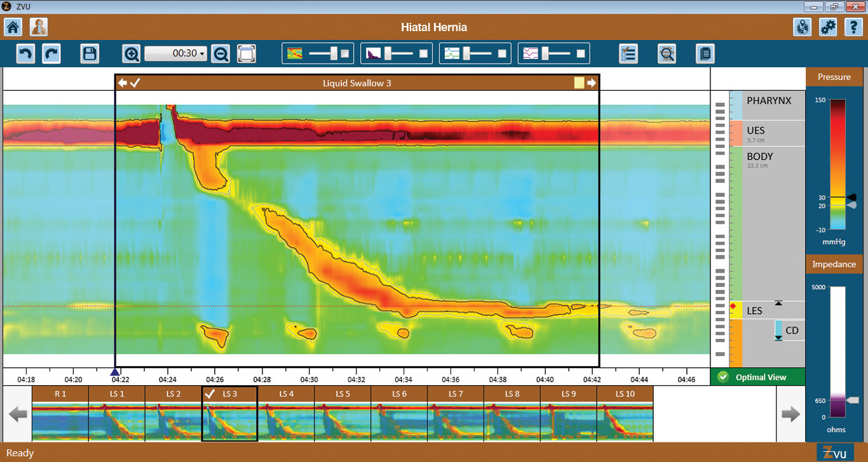This screenshot has height=462, width=868.
Task: Open the time window dropdown showing 00:30
Action: point(176,53)
